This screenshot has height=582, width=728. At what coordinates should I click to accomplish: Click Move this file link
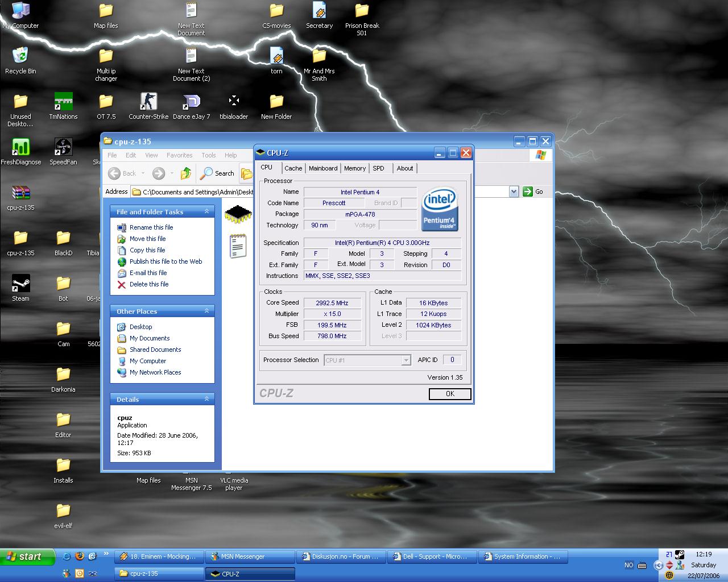click(147, 239)
